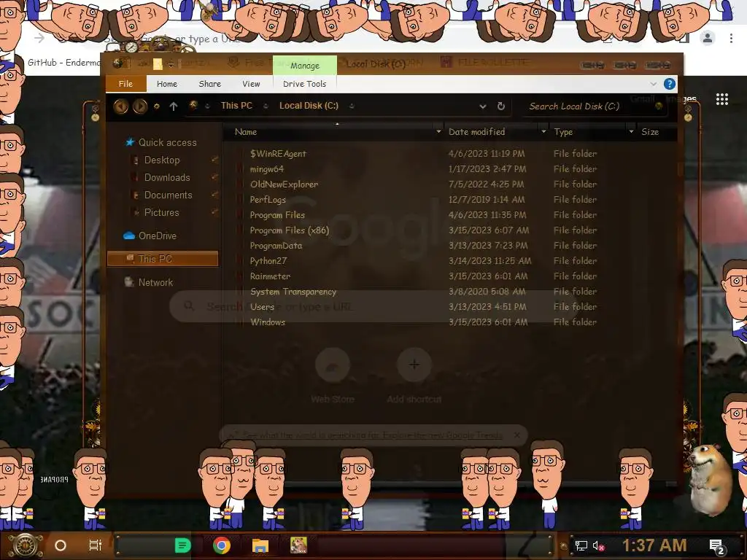Select the Rainmeter folder
The image size is (747, 560).
(x=270, y=276)
